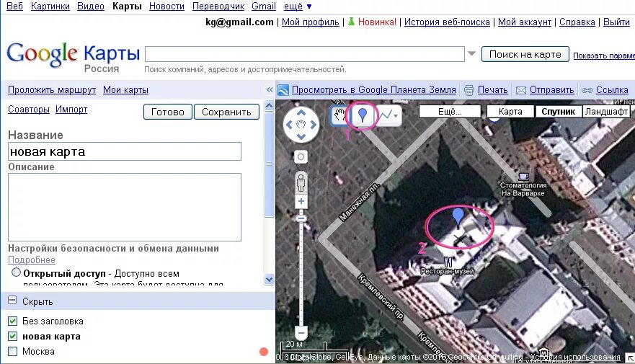Select the hand pan tool
635x364 pixels.
click(x=339, y=115)
